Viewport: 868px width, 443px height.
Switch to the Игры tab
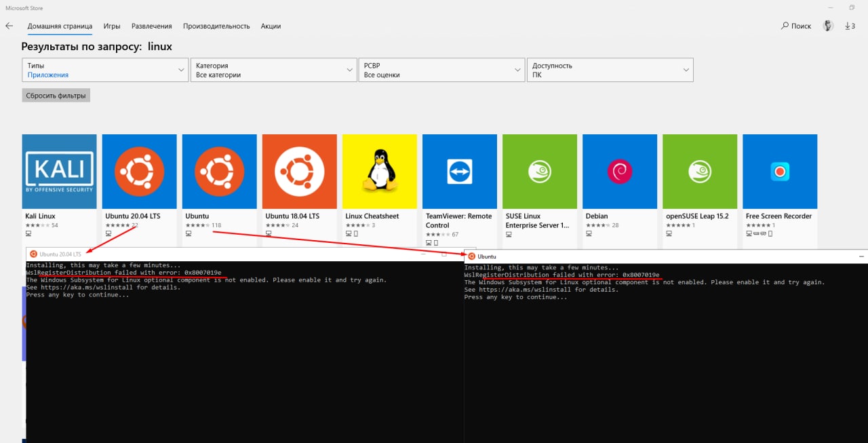point(112,26)
